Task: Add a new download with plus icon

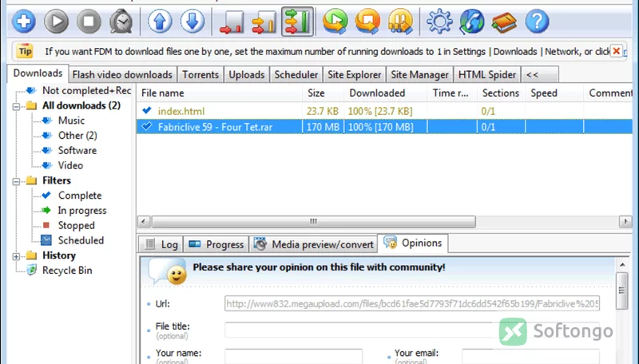Action: 23,22
